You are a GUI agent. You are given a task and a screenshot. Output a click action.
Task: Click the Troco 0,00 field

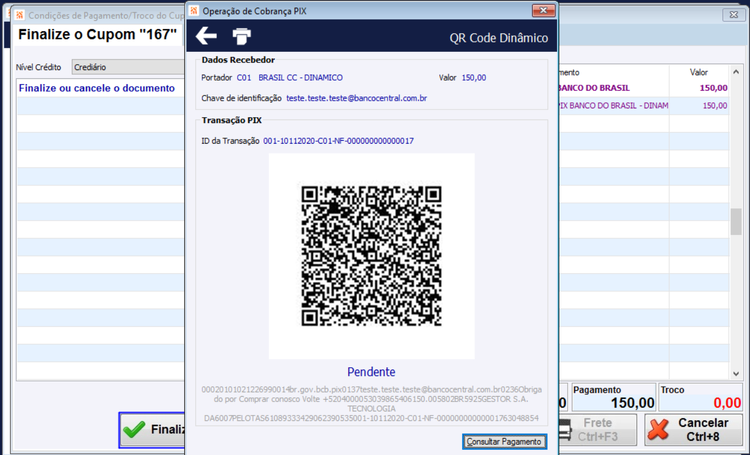(701, 397)
